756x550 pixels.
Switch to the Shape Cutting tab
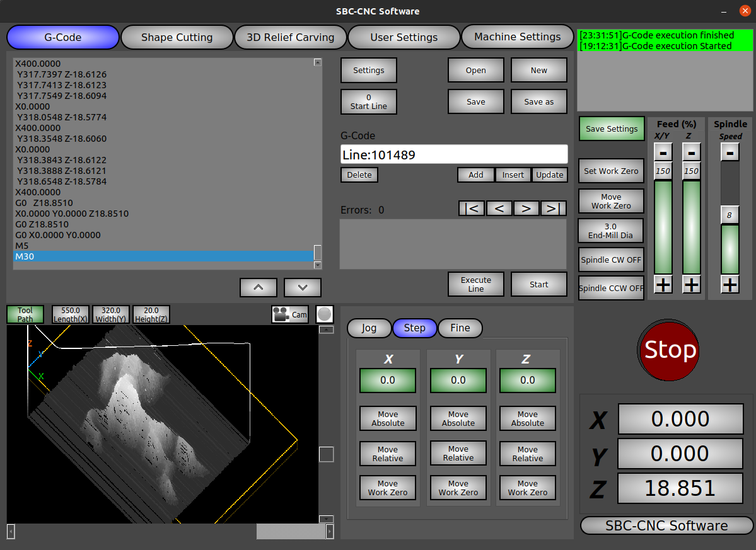coord(177,37)
